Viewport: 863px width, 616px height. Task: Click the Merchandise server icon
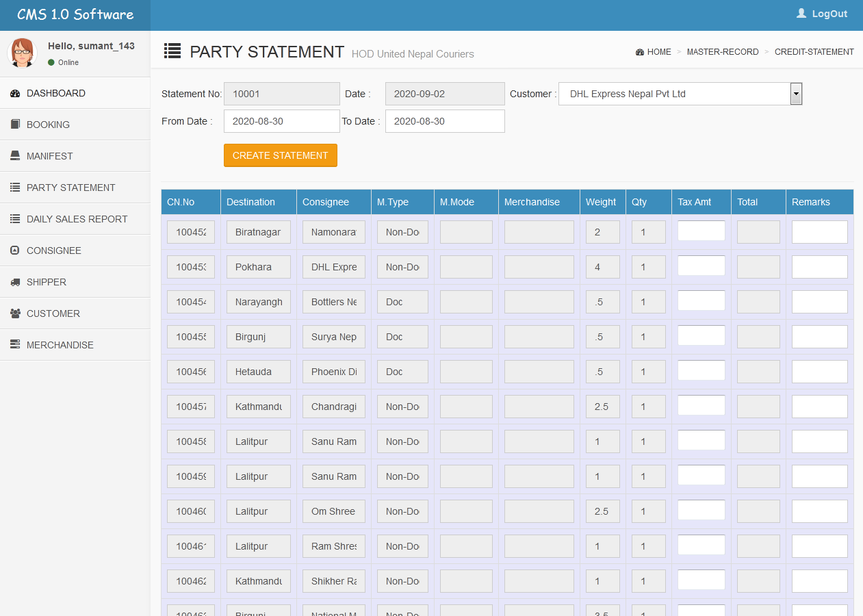(15, 345)
